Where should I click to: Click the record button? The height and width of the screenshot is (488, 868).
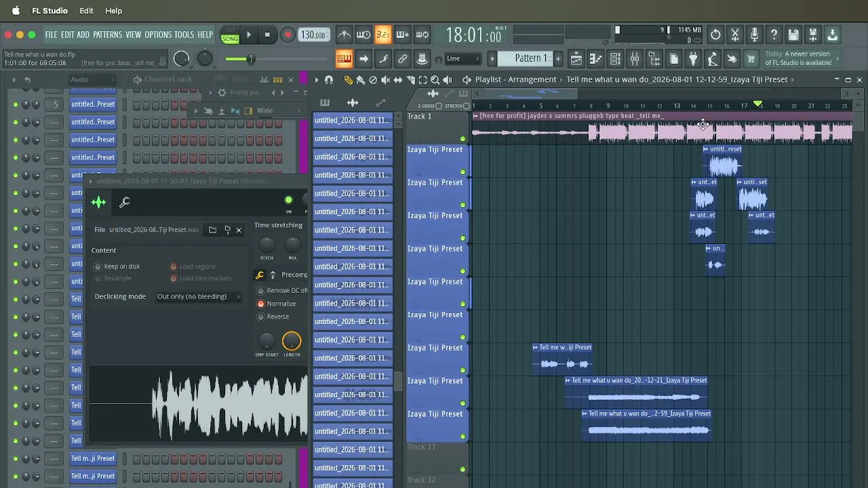[x=288, y=35]
